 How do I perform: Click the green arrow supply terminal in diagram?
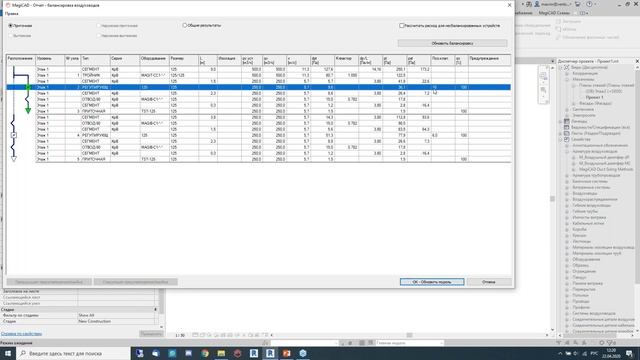click(28, 110)
